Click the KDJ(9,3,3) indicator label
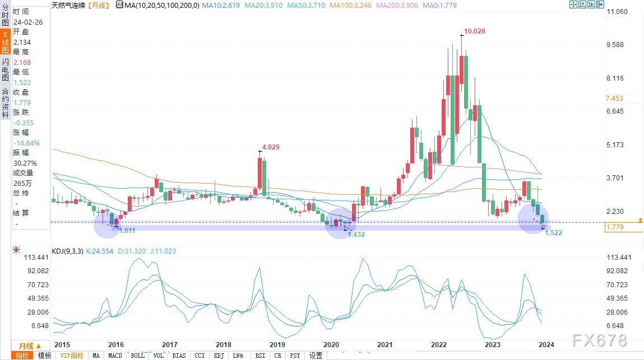 [x=67, y=251]
